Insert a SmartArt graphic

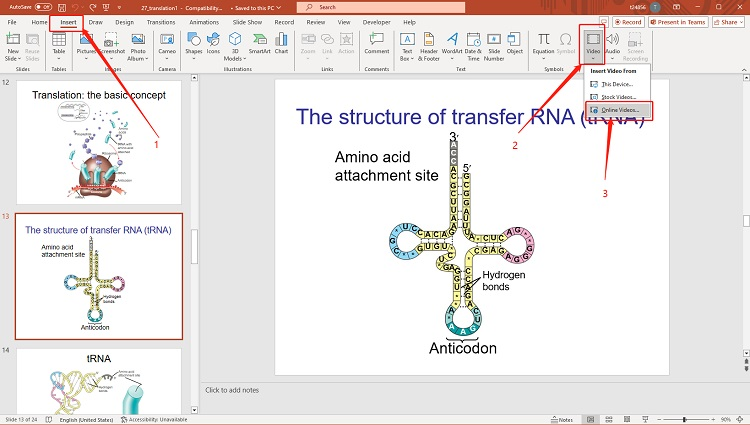pos(259,44)
